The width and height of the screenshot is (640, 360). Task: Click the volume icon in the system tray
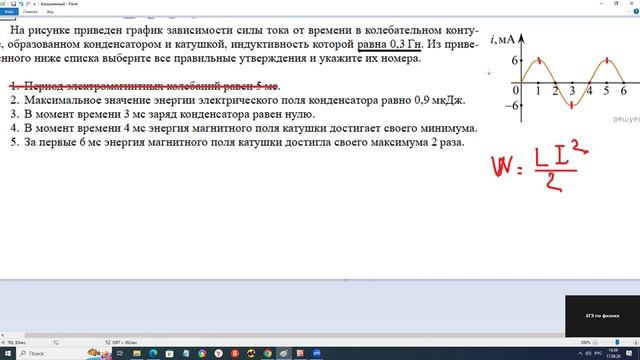point(589,353)
